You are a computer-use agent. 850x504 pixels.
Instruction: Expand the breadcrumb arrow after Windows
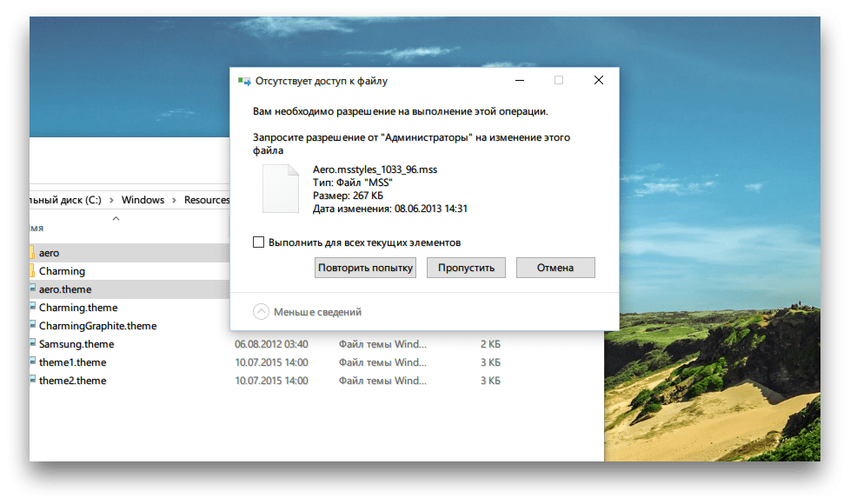click(x=174, y=200)
